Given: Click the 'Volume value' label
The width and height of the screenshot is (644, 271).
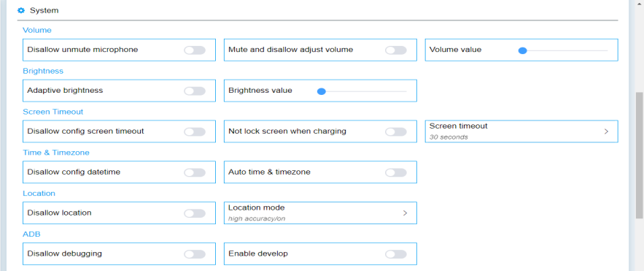Looking at the screenshot, I should coord(456,50).
